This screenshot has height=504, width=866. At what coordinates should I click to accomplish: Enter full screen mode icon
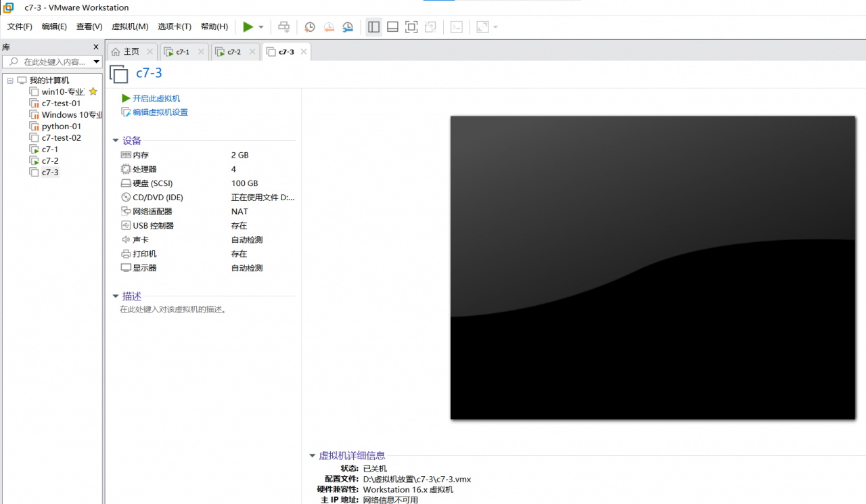tap(411, 27)
